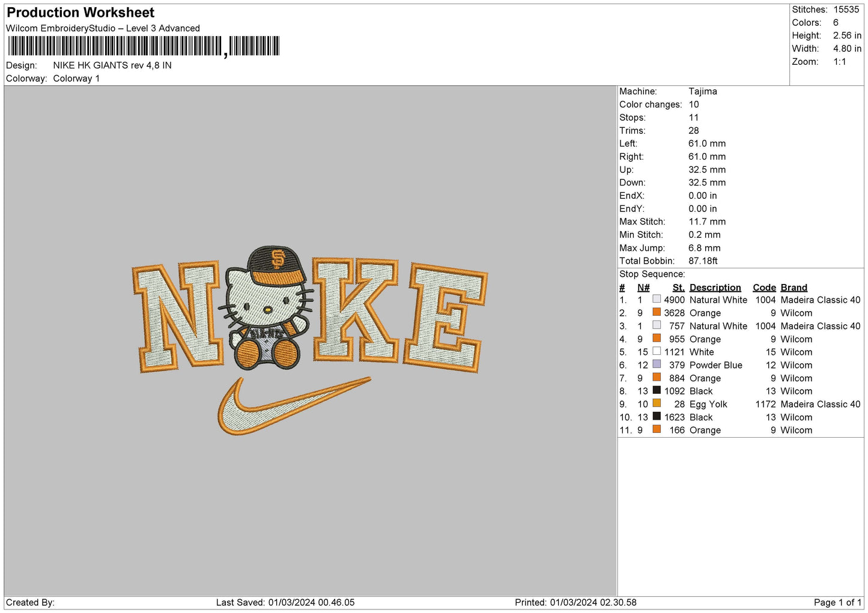Click the Up value 32.5 mm

pyautogui.click(x=707, y=169)
